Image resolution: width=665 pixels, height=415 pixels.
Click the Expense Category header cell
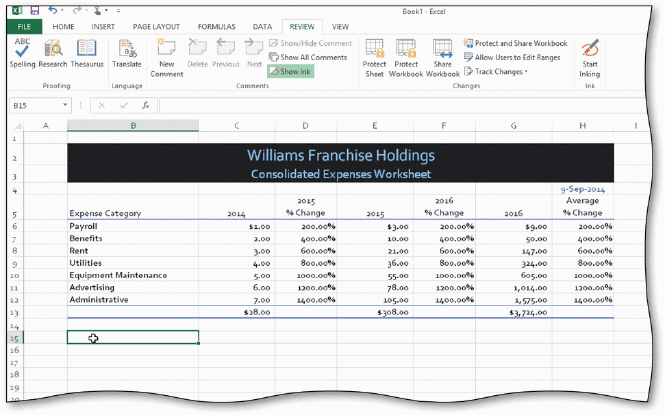pyautogui.click(x=133, y=207)
